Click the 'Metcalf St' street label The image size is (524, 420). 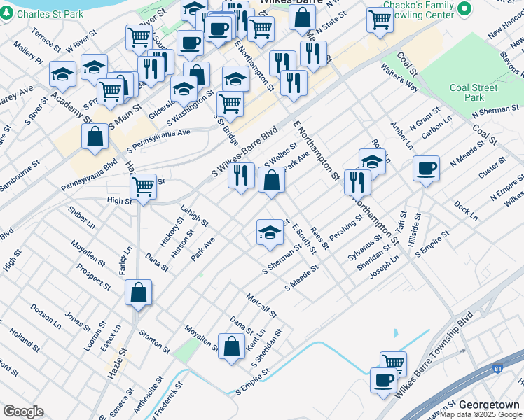[x=261, y=306]
